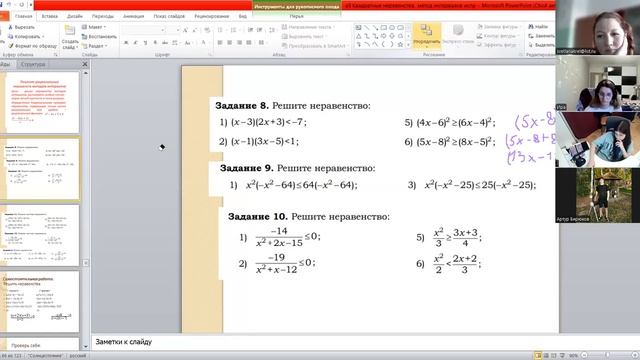Close the slides thumbnail pane
The height and width of the screenshot is (360, 640).
(85, 64)
